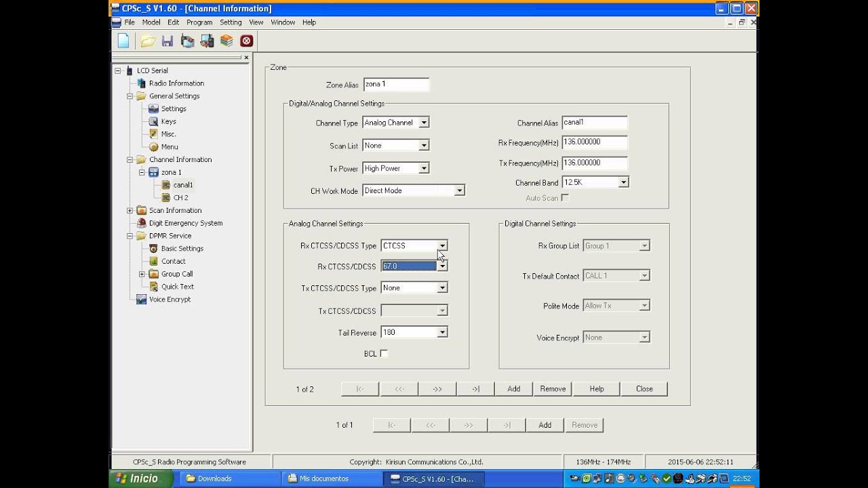Image resolution: width=868 pixels, height=488 pixels.
Task: Open the Settings node under General Settings
Action: [174, 108]
